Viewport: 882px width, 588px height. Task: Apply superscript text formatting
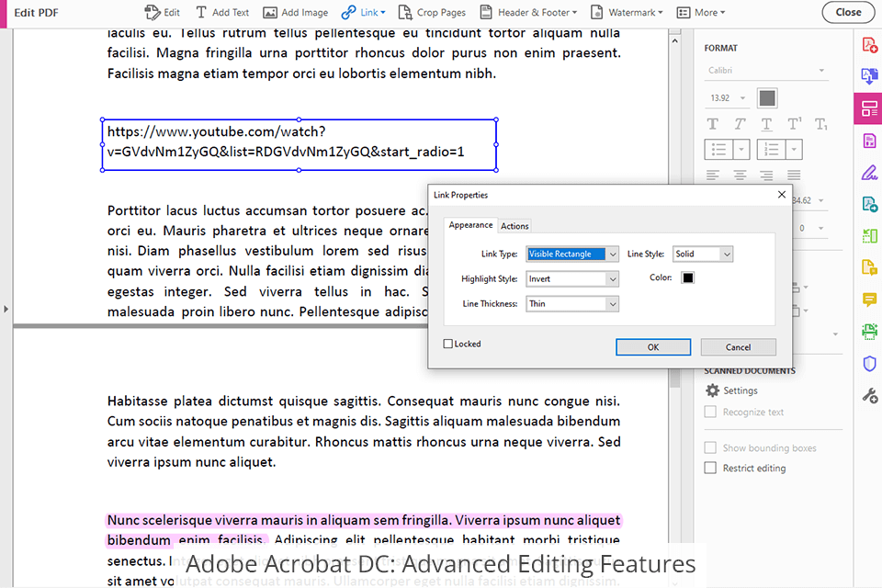pos(794,124)
